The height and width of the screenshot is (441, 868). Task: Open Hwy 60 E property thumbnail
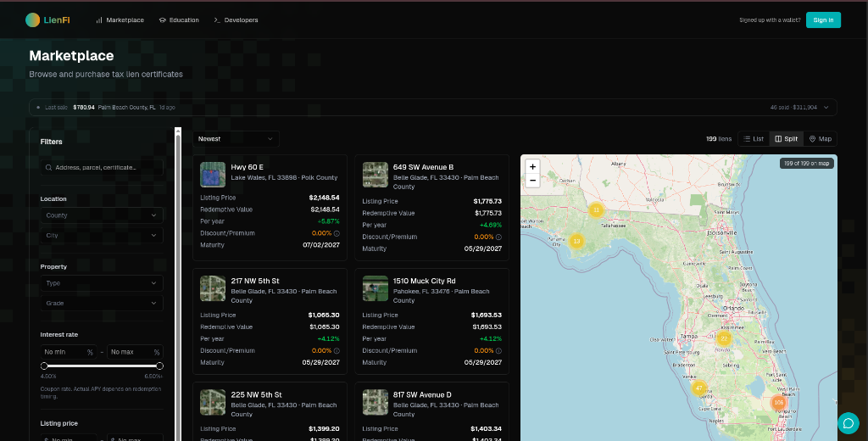(213, 175)
